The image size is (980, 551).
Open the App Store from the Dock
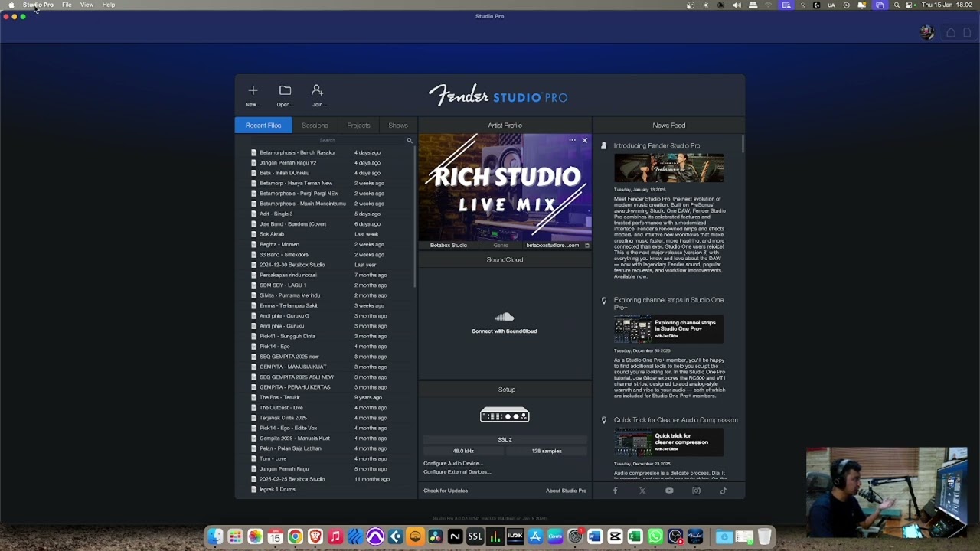535,537
